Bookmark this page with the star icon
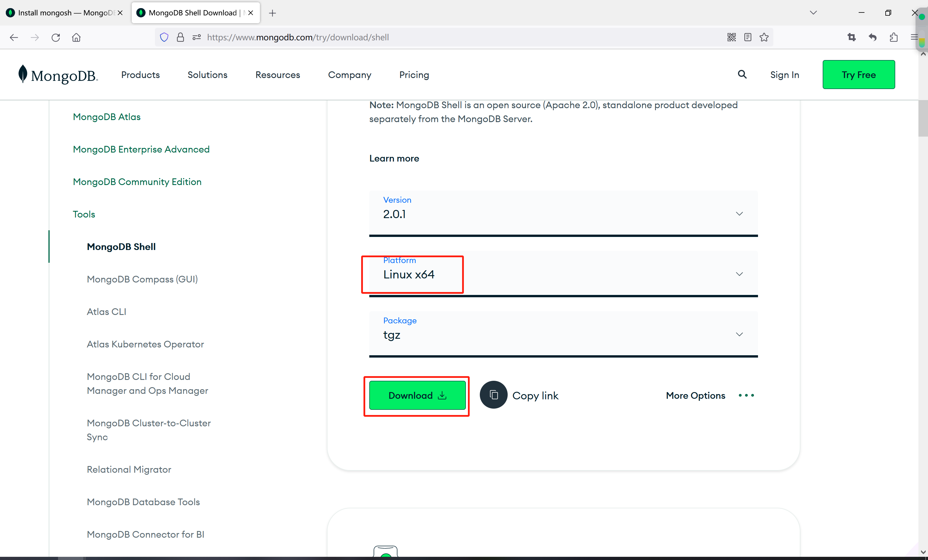Viewport: 928px width, 560px height. pos(764,37)
